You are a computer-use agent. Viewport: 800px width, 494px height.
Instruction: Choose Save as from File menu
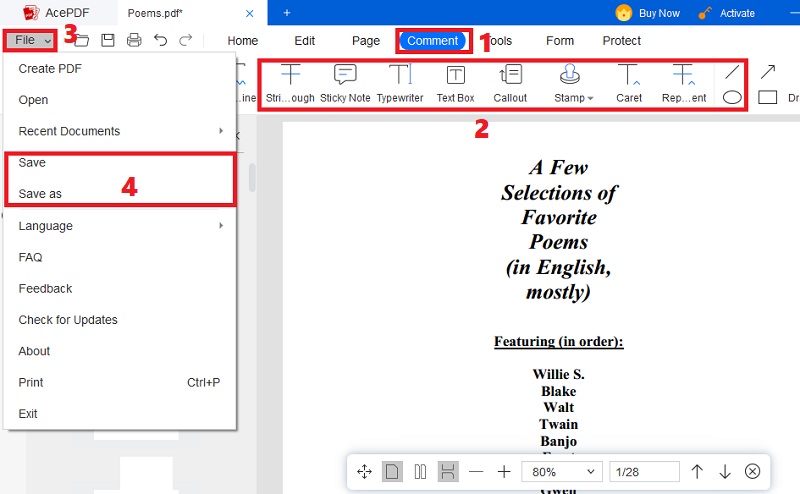(x=119, y=194)
